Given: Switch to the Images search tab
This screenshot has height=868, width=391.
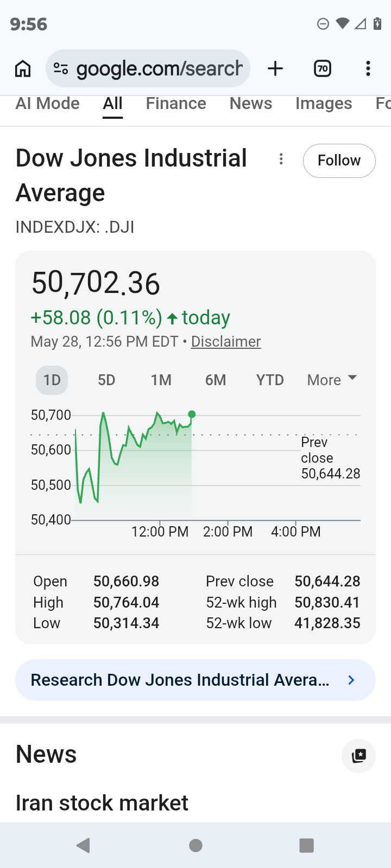Looking at the screenshot, I should pos(324,104).
